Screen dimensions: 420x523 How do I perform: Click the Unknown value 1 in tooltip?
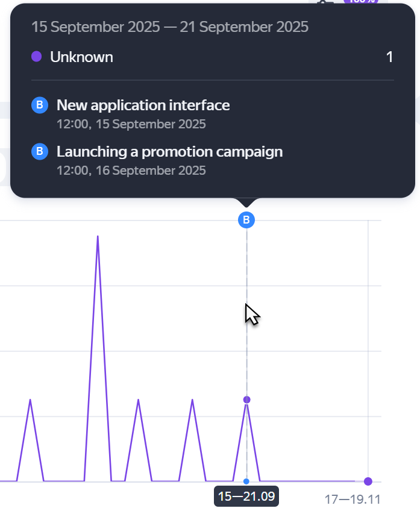(389, 57)
